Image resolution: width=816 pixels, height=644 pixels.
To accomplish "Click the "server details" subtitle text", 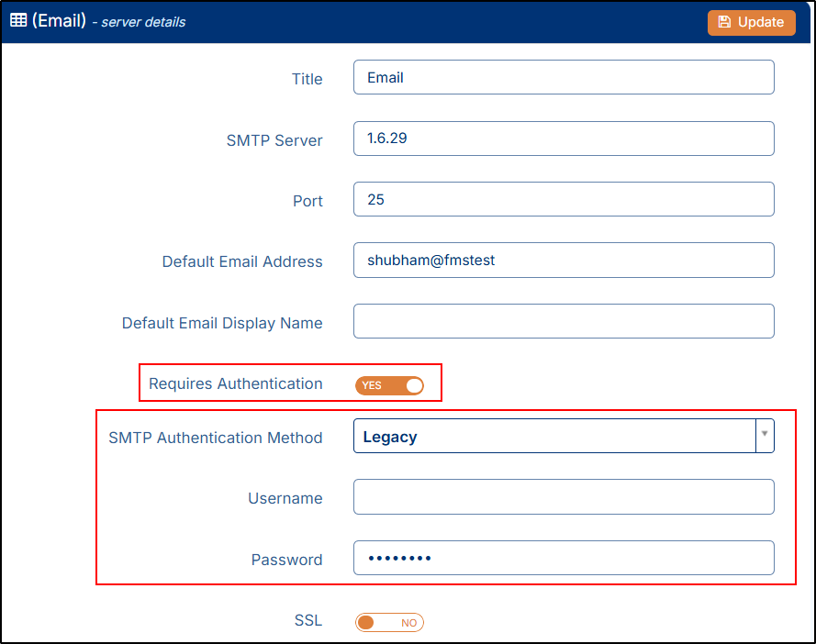I will 143,22.
